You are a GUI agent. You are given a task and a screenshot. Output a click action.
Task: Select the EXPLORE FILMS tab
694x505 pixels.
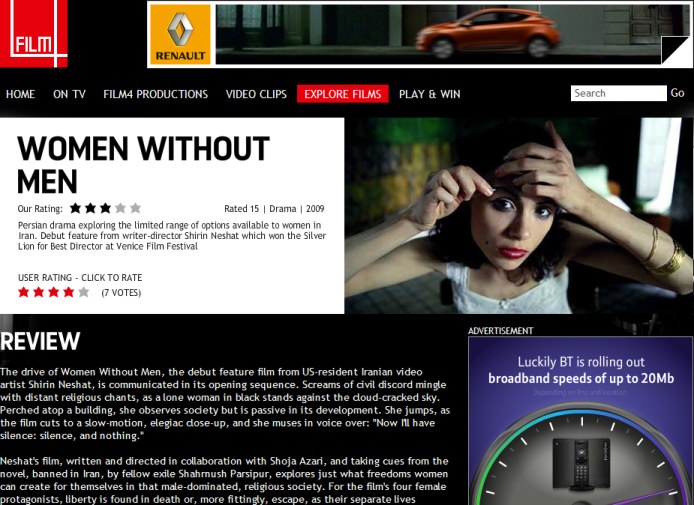(x=343, y=94)
